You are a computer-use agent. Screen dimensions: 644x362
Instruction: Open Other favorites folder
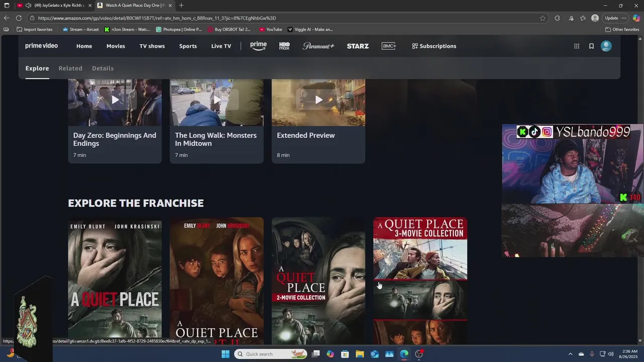click(x=622, y=29)
